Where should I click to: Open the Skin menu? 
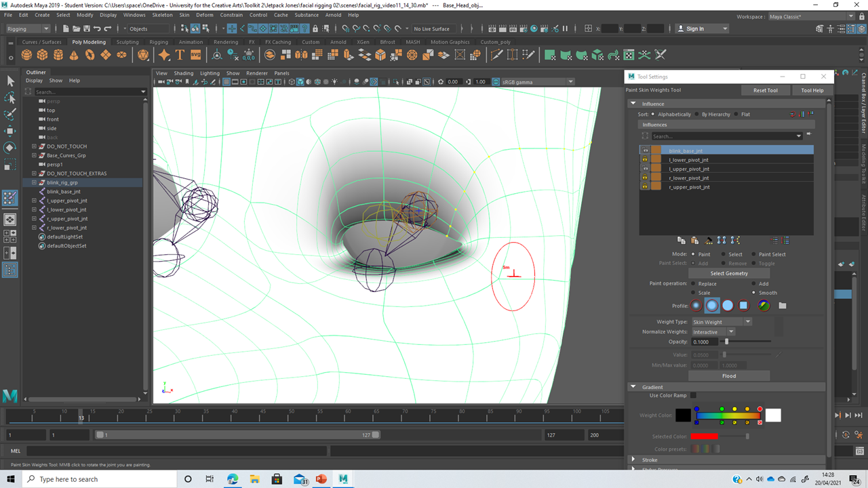[184, 15]
